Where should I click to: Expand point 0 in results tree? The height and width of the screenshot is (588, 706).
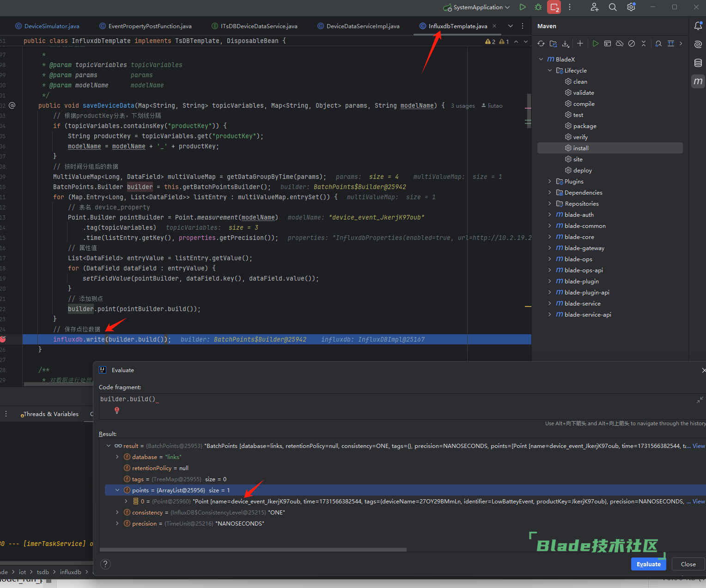point(126,501)
